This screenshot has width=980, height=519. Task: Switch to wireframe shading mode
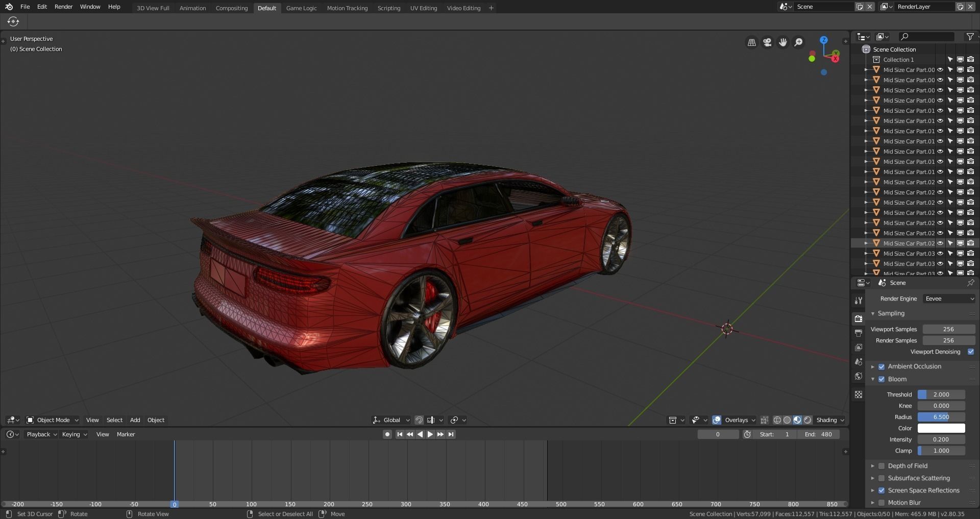(777, 420)
